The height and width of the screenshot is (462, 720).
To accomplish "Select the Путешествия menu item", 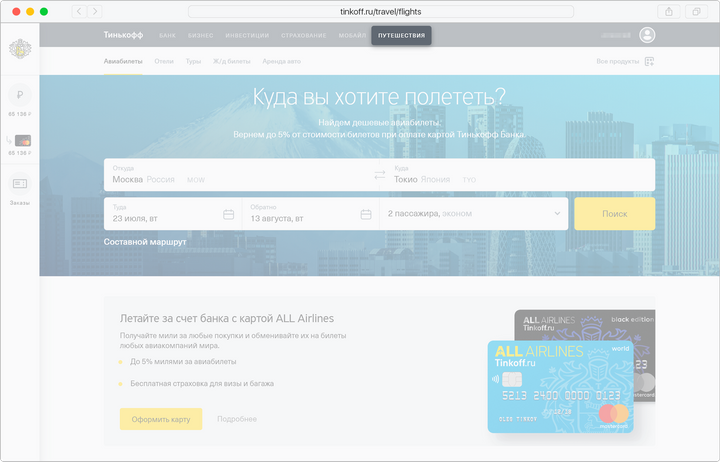I will click(401, 35).
